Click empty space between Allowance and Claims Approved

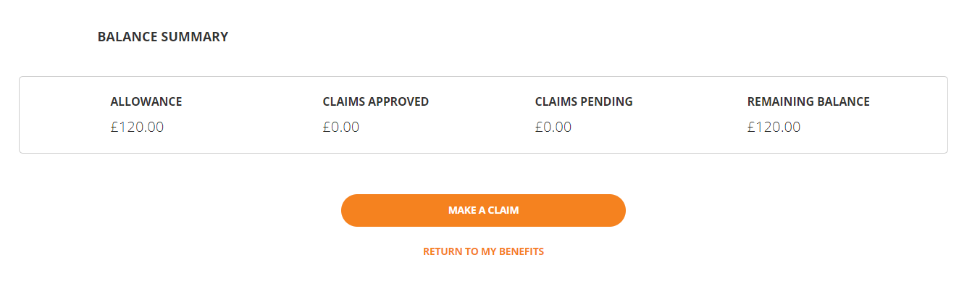250,114
